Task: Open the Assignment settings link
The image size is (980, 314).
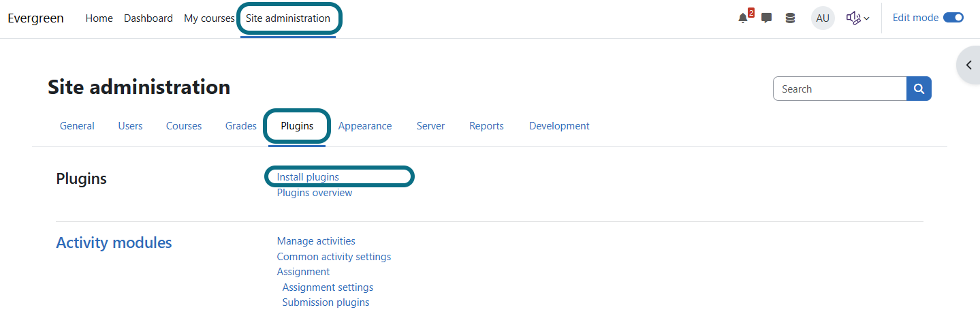Action: tap(328, 287)
